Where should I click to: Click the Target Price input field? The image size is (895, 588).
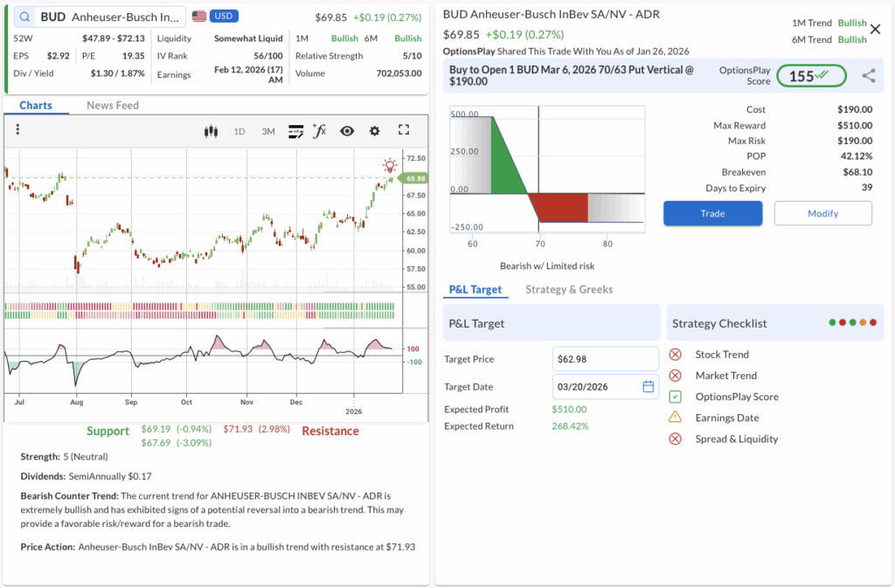[605, 359]
